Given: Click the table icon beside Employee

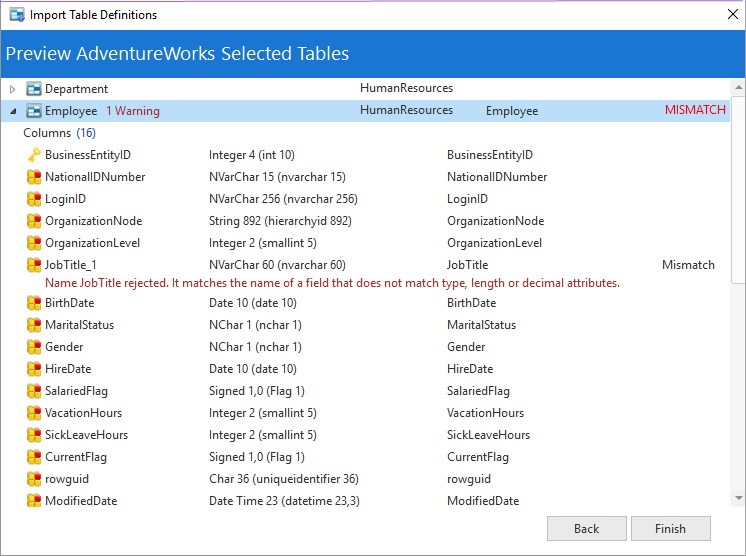Looking at the screenshot, I should (34, 111).
